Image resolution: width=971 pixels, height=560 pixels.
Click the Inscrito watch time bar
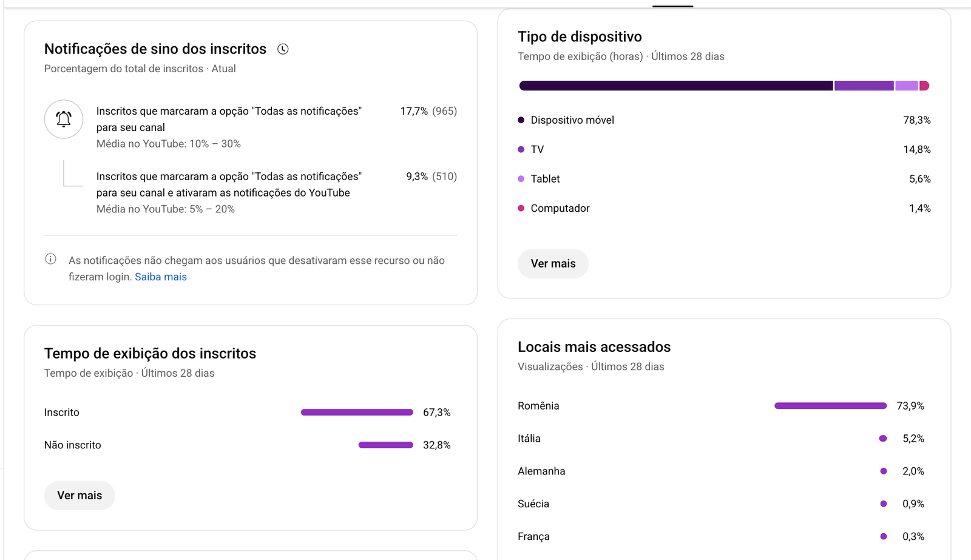(357, 413)
